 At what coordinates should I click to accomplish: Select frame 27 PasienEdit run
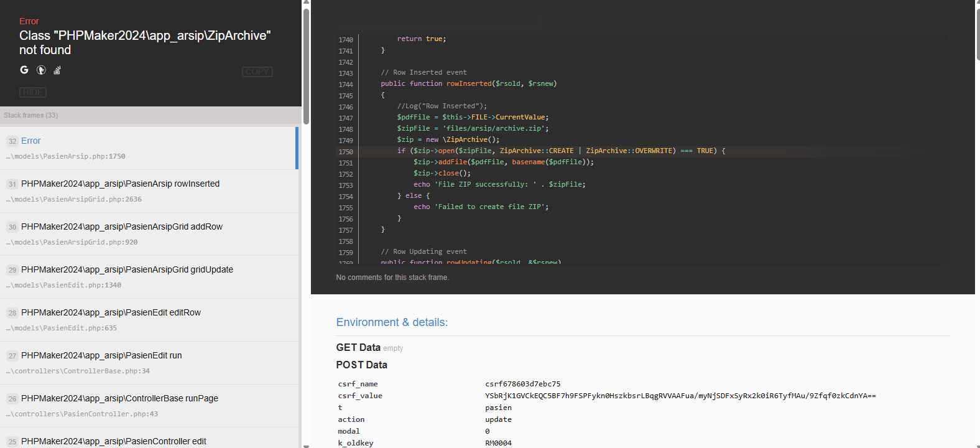tap(149, 363)
